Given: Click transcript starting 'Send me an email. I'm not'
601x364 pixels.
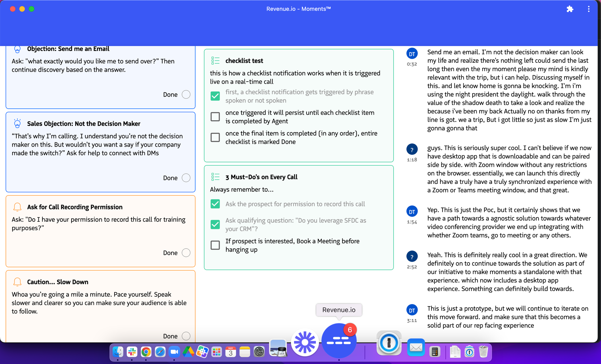Looking at the screenshot, I should (510, 90).
